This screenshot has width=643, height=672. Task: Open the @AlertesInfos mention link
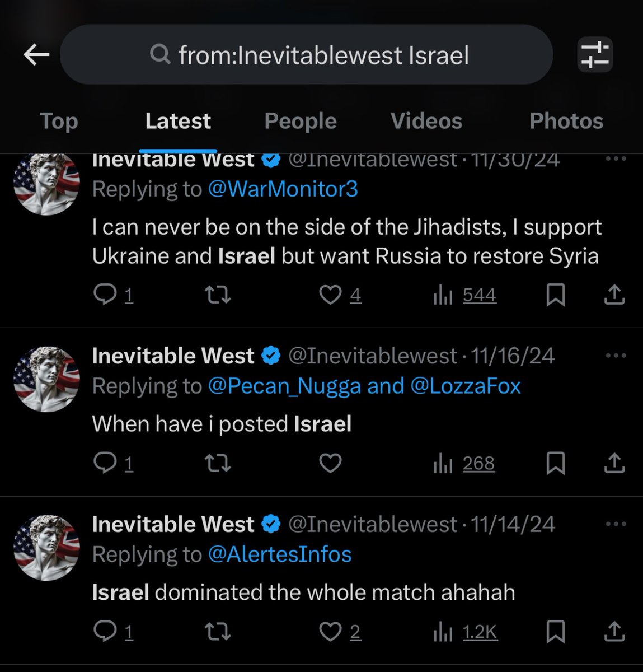280,554
